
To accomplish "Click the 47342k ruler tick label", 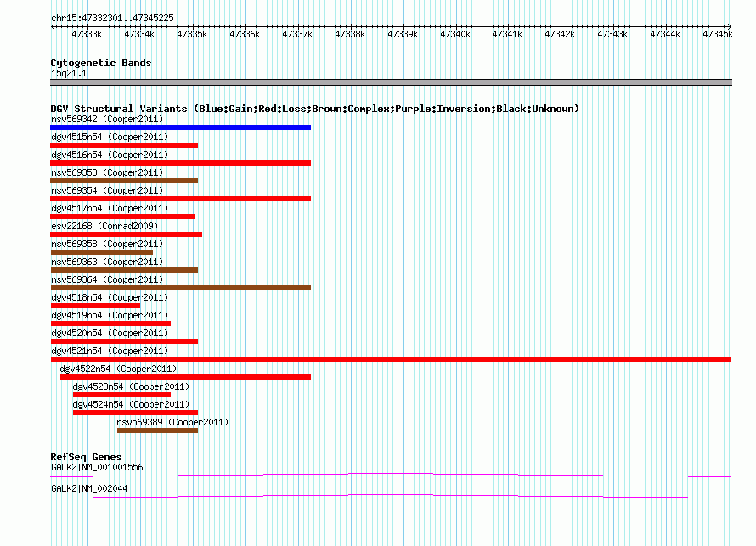I will (x=560, y=34).
